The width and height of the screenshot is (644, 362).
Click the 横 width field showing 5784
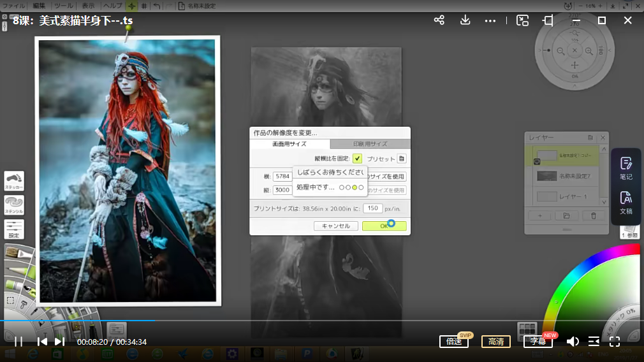coord(282,176)
